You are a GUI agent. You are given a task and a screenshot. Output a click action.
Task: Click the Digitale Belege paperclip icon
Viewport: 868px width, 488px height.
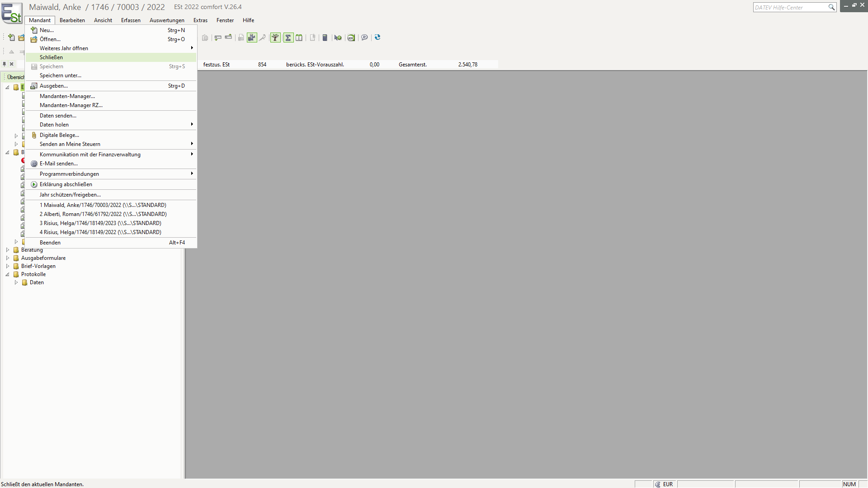[x=34, y=135]
